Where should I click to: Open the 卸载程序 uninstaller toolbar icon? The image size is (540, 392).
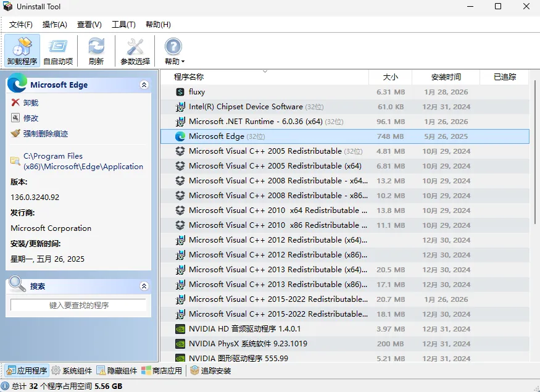point(22,51)
